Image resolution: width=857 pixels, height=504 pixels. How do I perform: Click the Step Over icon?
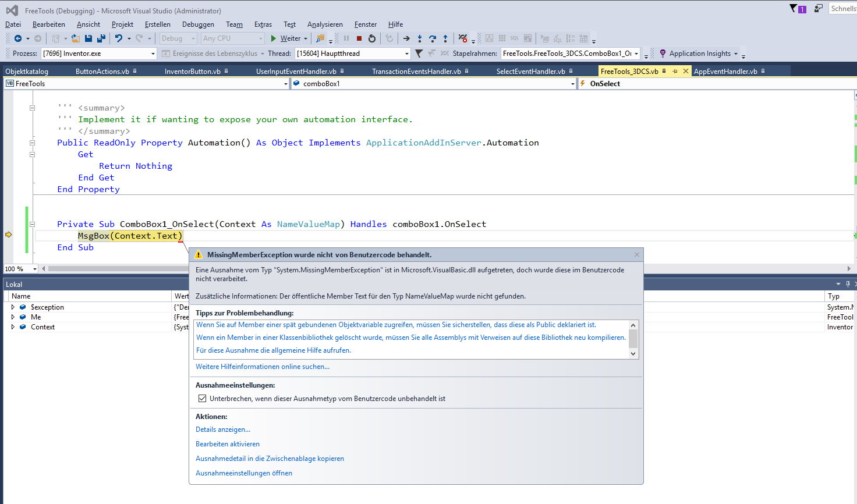pyautogui.click(x=433, y=38)
